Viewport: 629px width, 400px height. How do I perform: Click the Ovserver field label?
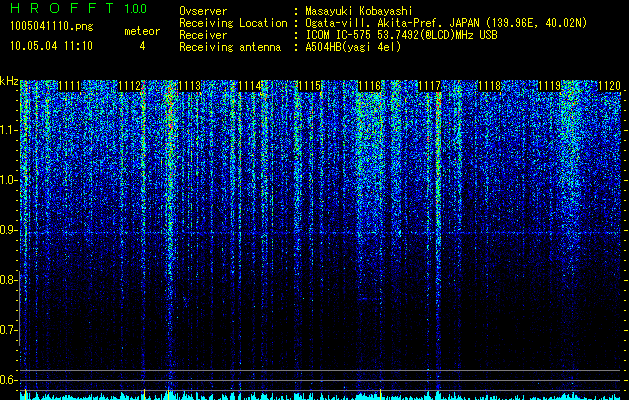(203, 11)
